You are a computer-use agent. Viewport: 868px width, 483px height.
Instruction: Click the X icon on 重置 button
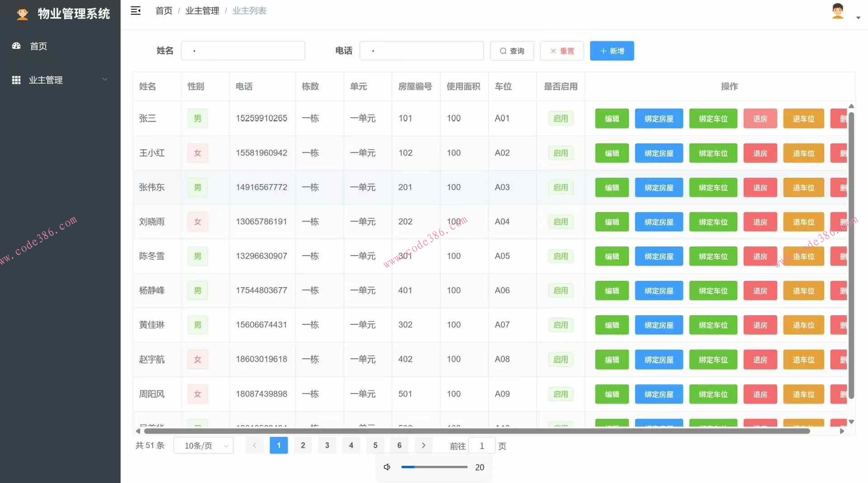pos(552,51)
